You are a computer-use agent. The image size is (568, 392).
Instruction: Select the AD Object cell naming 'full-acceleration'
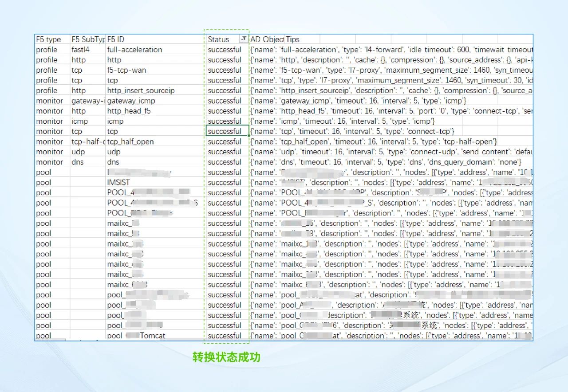click(391, 50)
